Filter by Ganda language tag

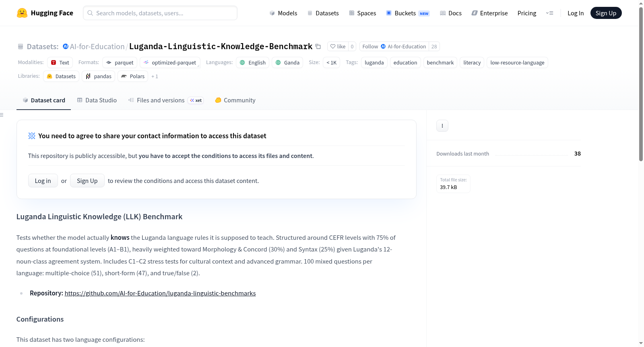click(287, 62)
